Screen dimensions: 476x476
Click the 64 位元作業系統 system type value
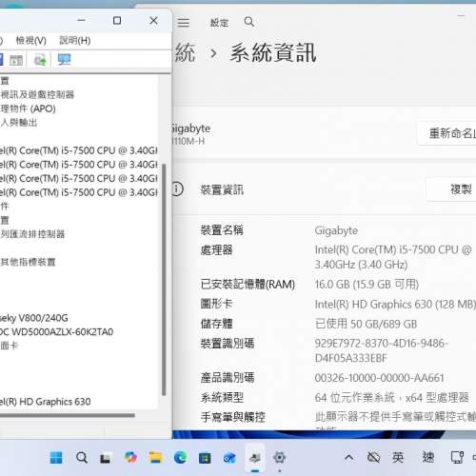coord(391,398)
